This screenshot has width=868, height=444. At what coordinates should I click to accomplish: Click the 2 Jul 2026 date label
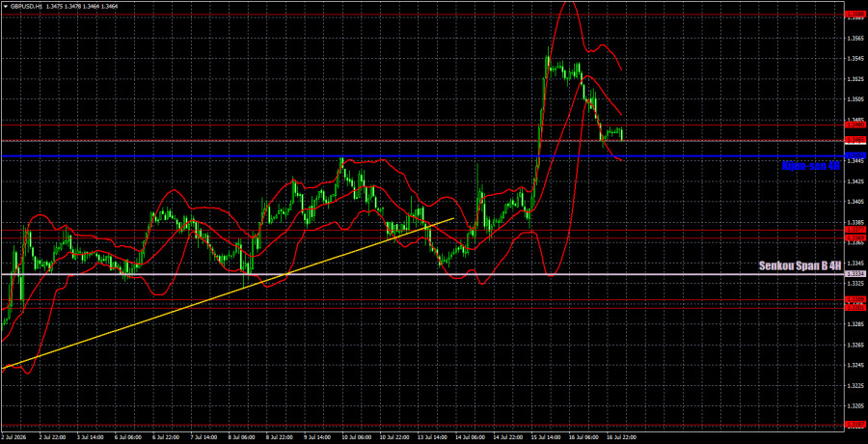pyautogui.click(x=14, y=437)
